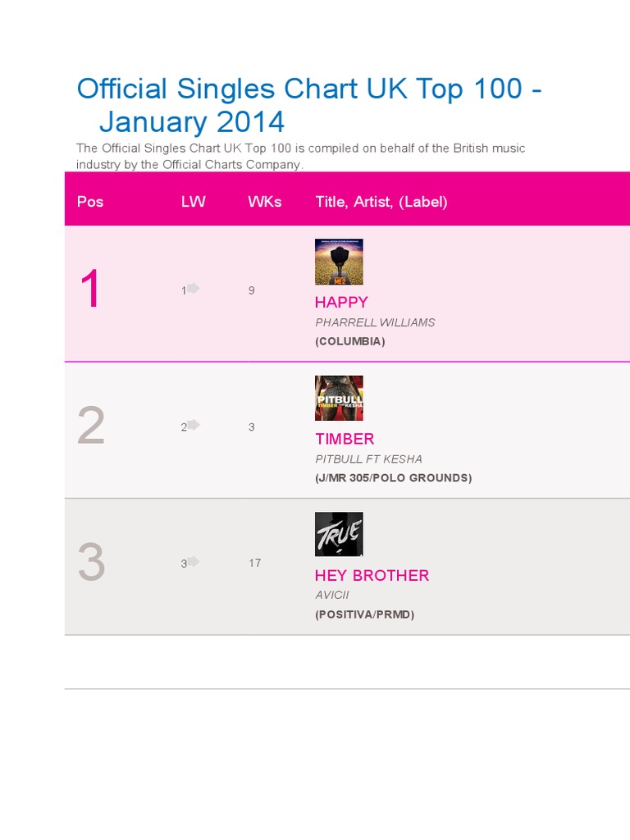Click the Timber album cover thumbnail
The height and width of the screenshot is (840, 630).
[339, 399]
